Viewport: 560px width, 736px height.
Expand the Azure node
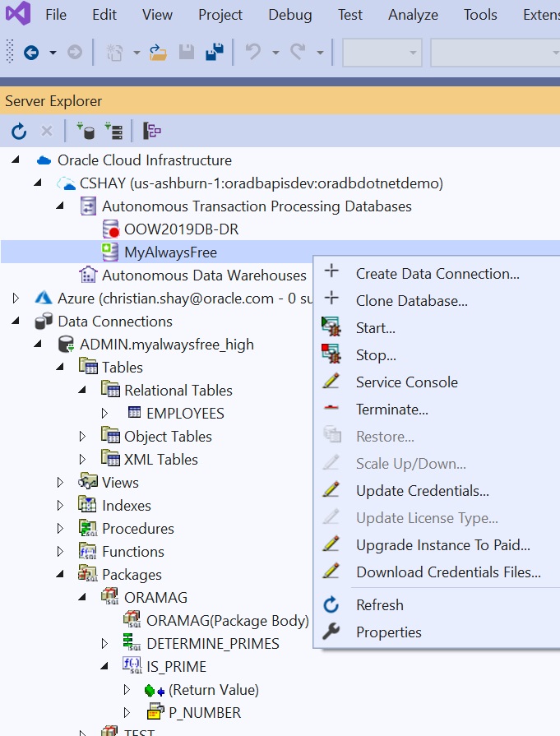pos(16,298)
